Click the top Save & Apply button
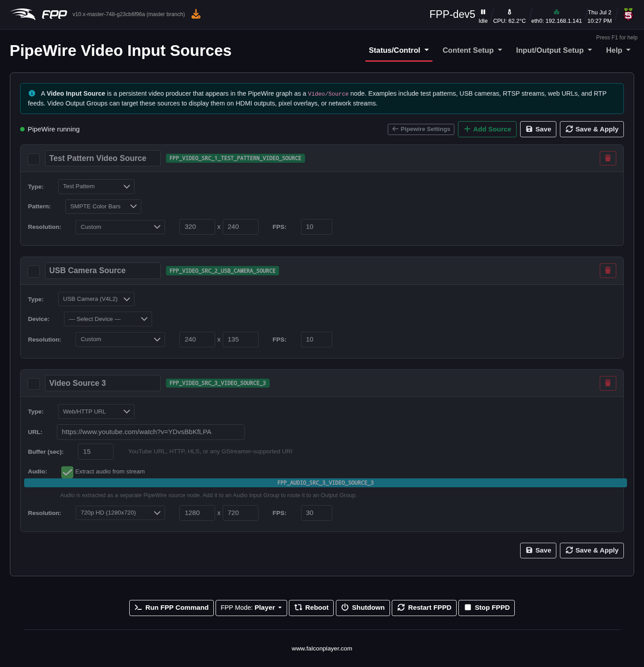Screen dimensions: 644x667 592,129
